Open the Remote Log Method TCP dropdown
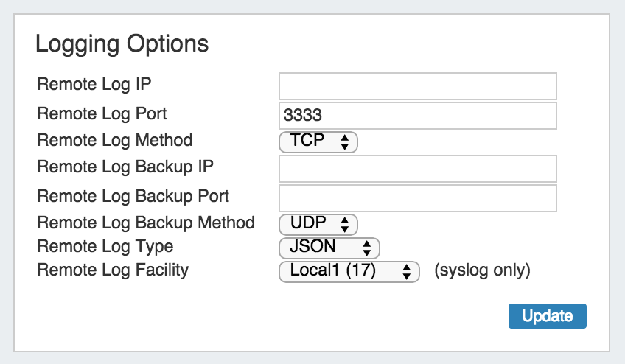Viewport: 625px width, 364px height. (x=318, y=141)
